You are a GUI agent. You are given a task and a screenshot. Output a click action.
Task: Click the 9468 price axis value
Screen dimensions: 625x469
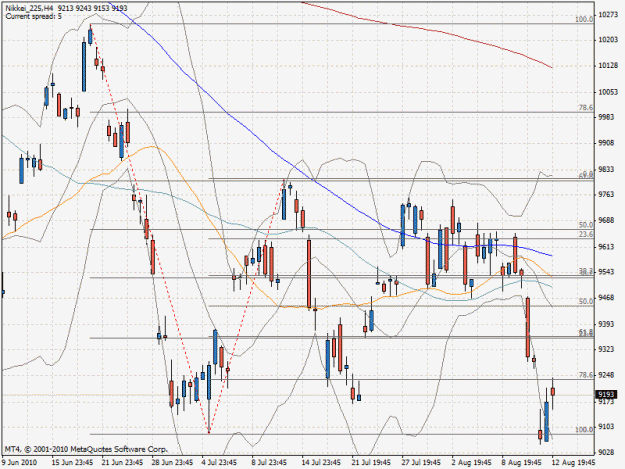tap(607, 298)
